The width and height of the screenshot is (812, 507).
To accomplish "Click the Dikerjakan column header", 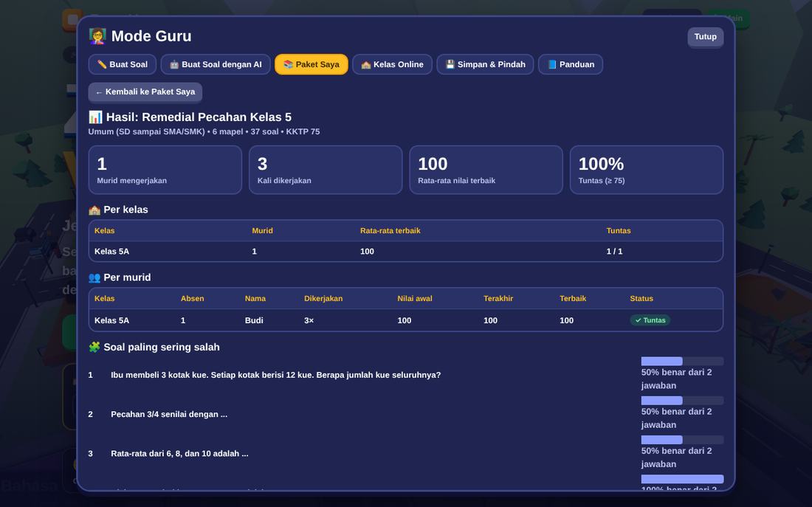I will (323, 299).
